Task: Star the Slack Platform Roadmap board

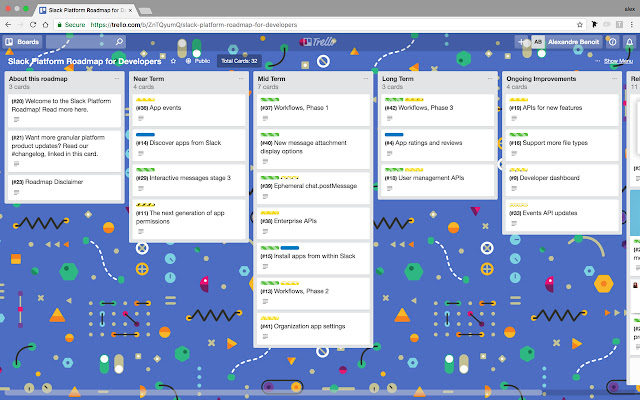Action: click(173, 61)
